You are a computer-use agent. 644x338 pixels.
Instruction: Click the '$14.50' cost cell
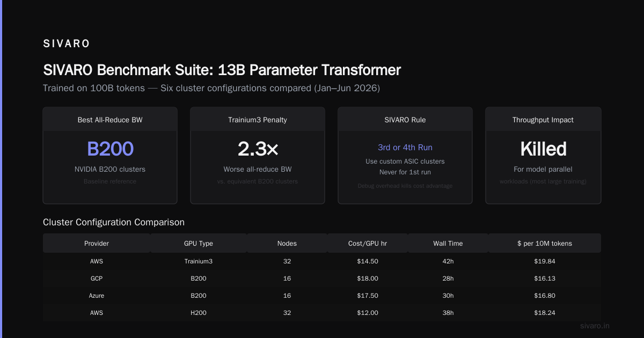click(x=368, y=261)
